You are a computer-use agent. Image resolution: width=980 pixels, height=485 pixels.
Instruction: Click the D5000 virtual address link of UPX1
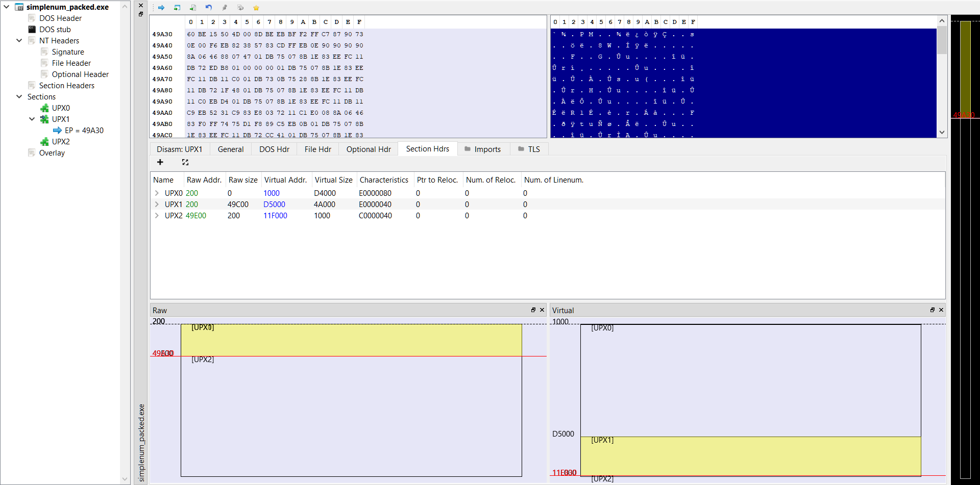274,204
